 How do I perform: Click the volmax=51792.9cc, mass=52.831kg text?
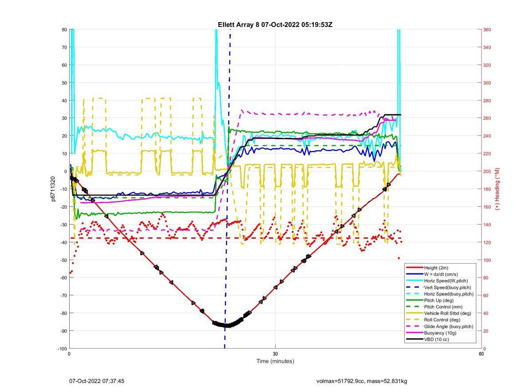click(362, 381)
